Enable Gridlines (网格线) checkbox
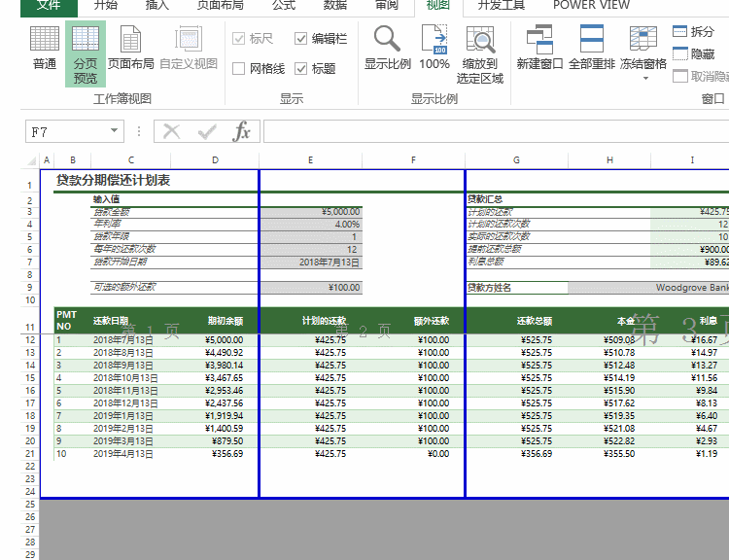This screenshot has height=560, width=729. [239, 69]
